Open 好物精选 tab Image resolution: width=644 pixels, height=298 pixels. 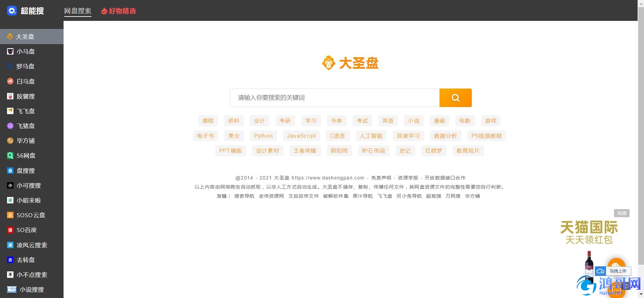119,11
